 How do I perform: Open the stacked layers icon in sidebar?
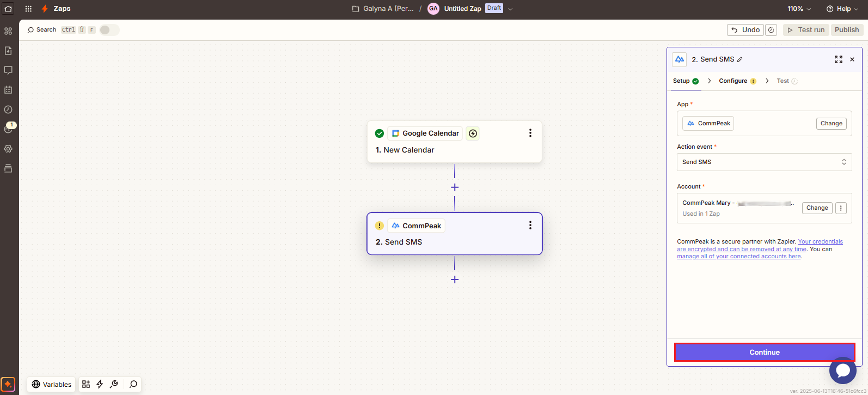[8, 168]
